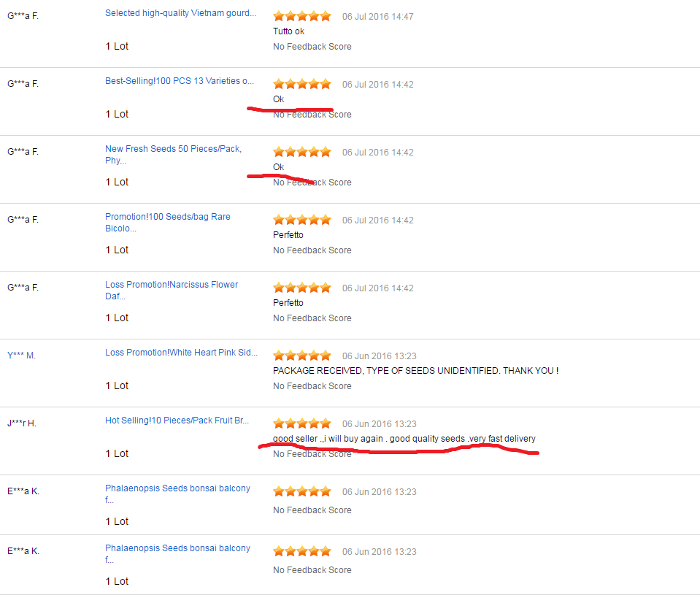
Task: Click the 'PACKAGE RECEIVED' review text
Action: [415, 371]
